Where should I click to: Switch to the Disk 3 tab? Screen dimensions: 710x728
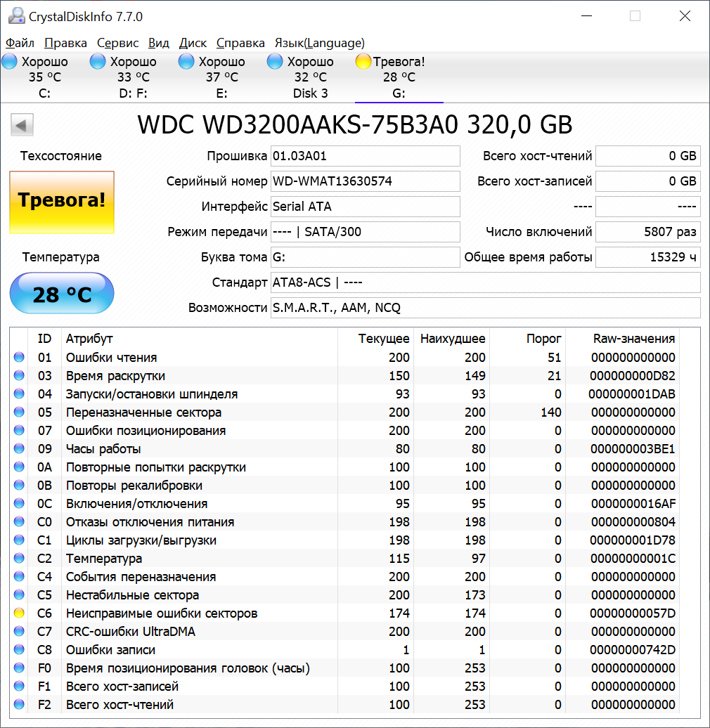310,77
